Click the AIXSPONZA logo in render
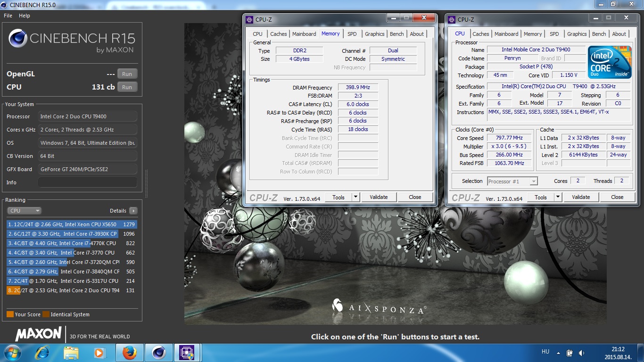 coord(379,306)
